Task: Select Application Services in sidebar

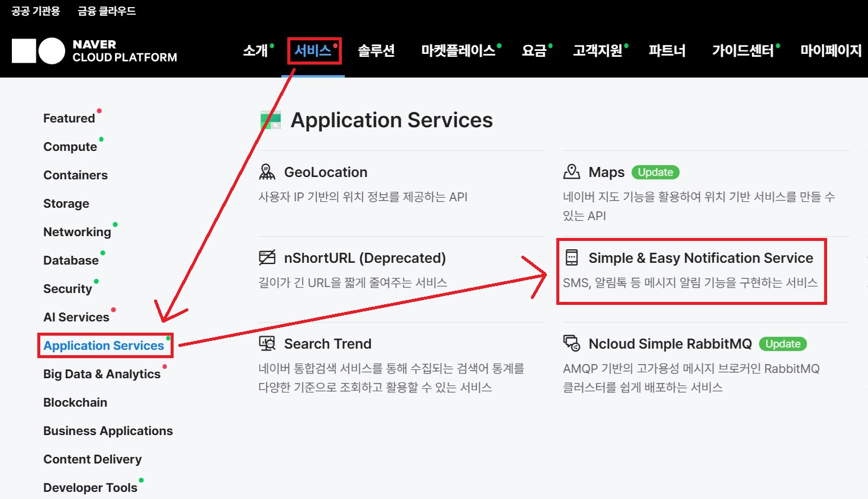Action: 104,346
